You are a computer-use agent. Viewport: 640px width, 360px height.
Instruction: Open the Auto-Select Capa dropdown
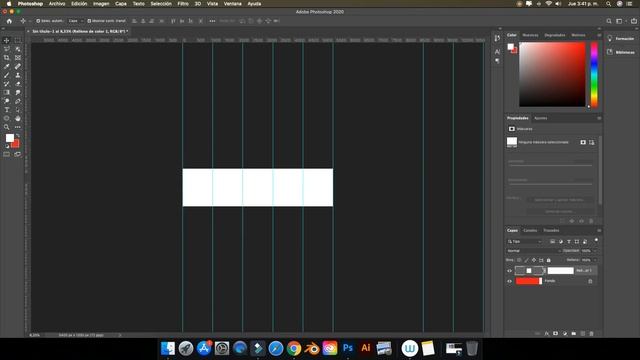click(76, 21)
